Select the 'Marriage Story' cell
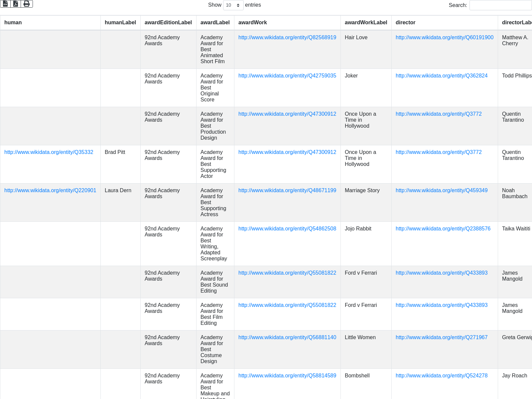The width and height of the screenshot is (532, 399). click(366, 202)
